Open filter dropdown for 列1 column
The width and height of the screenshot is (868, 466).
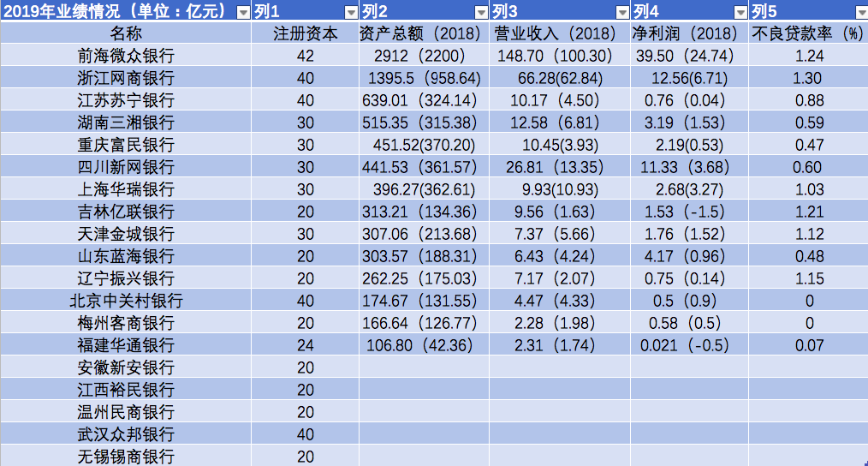[x=351, y=12]
